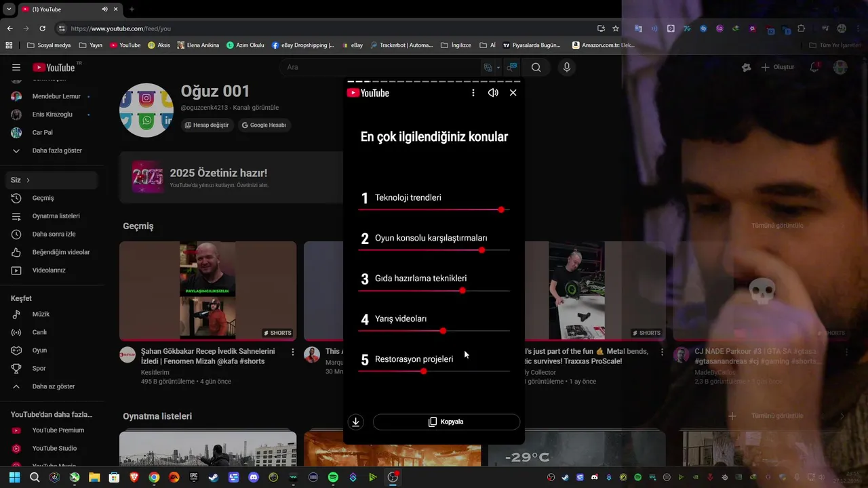Screen dimensions: 868x488
Task: Click the Yarış videoları slider handle
Action: point(443,331)
